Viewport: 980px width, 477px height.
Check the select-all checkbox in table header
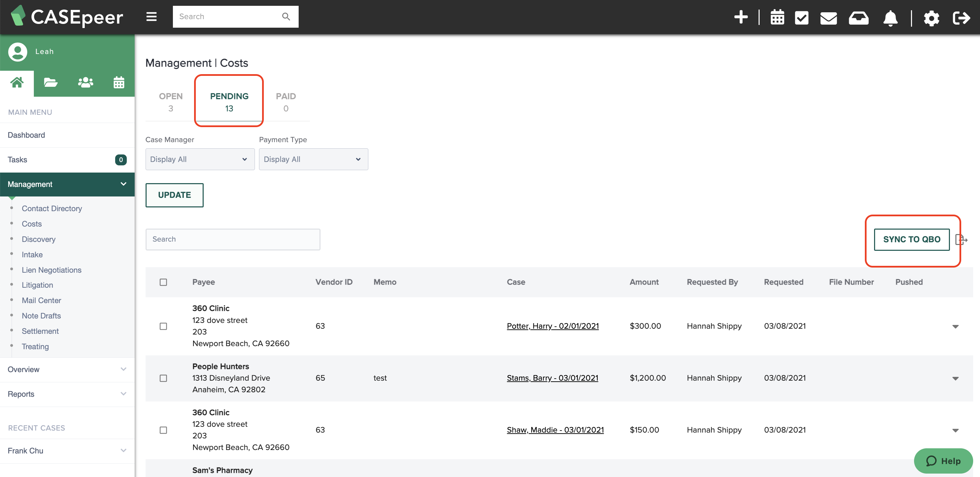(164, 282)
